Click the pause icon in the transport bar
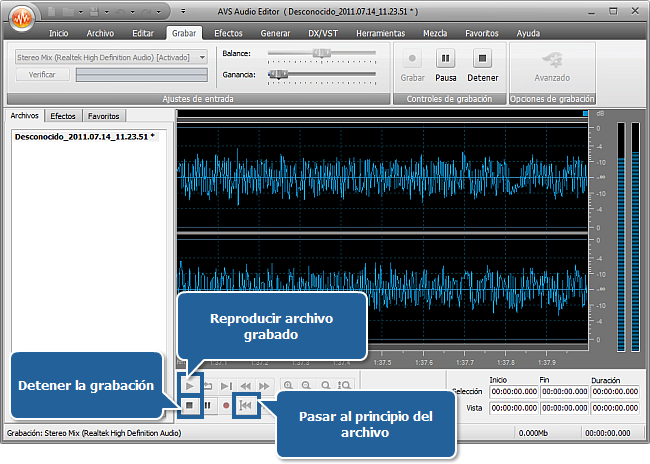 click(x=208, y=406)
